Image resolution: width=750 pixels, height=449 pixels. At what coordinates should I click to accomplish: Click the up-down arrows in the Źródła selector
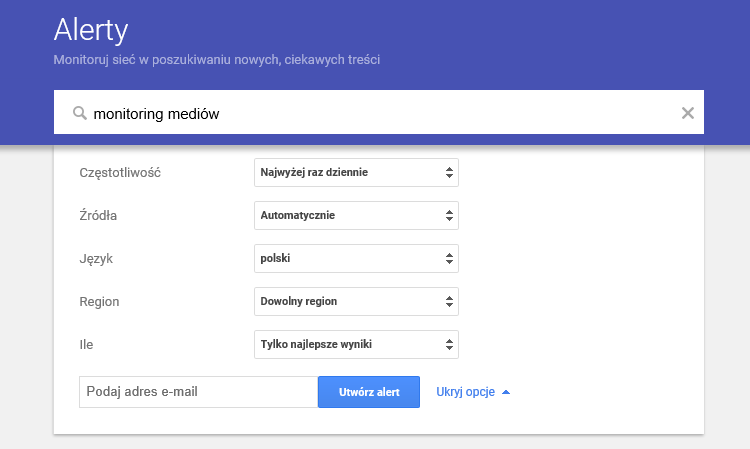click(x=449, y=216)
